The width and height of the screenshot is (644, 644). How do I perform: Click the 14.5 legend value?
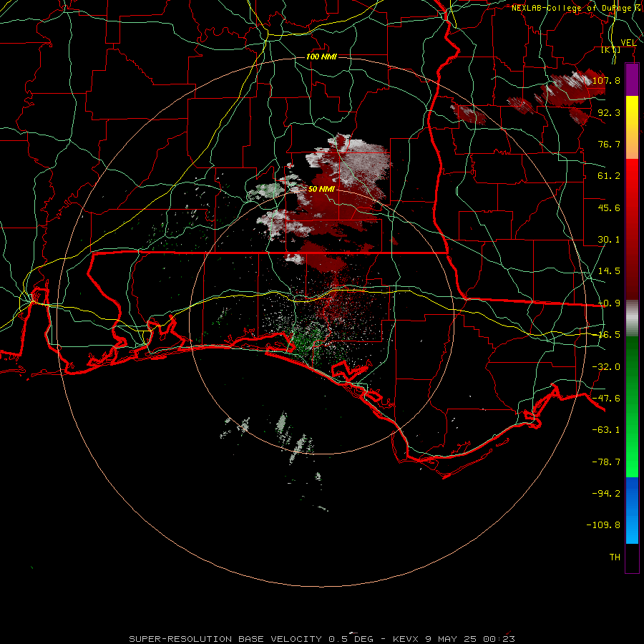tap(609, 271)
